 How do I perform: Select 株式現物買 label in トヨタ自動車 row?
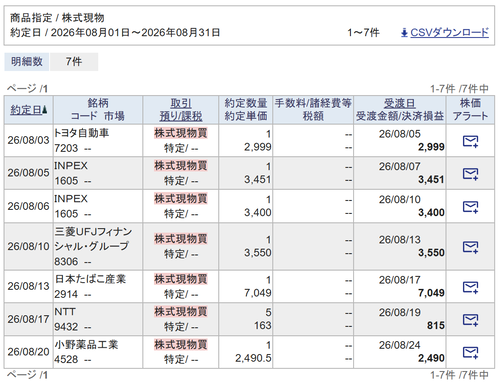coord(181,133)
